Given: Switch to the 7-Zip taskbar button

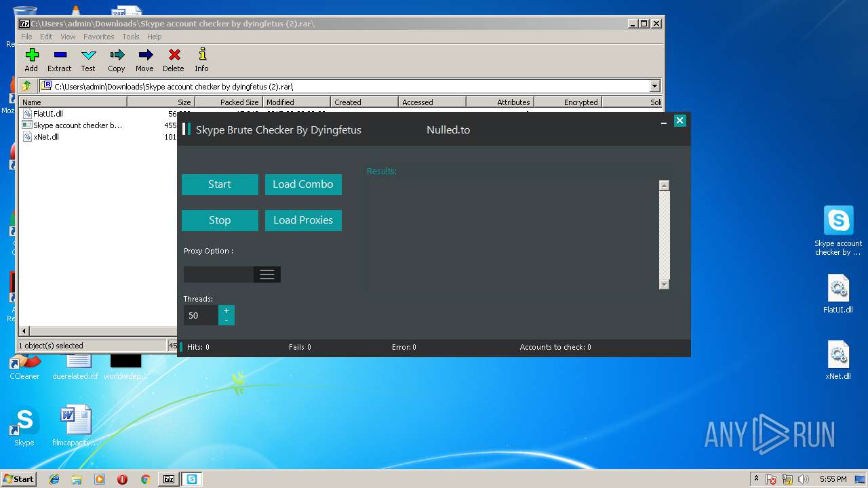Looking at the screenshot, I should coord(169,479).
